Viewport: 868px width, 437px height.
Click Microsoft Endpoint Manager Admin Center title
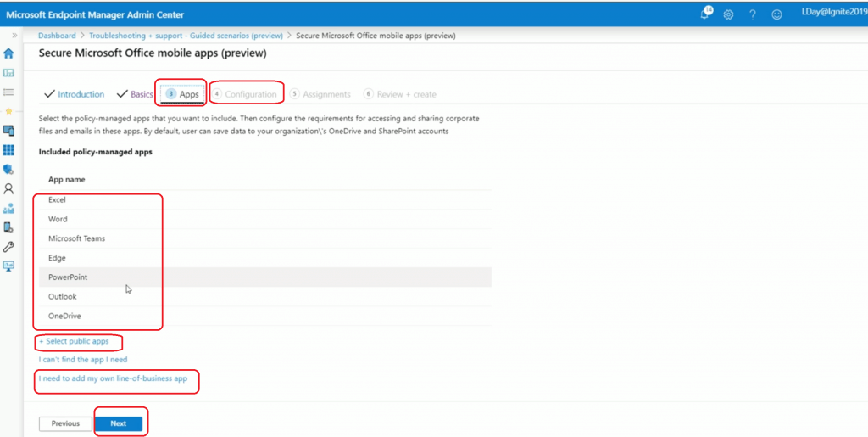(95, 15)
